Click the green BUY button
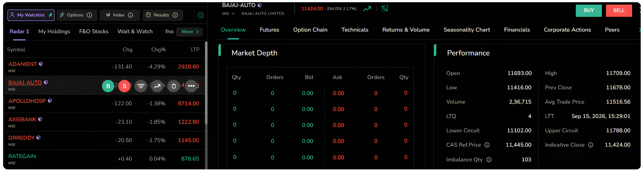The height and width of the screenshot is (173, 644). click(x=588, y=10)
